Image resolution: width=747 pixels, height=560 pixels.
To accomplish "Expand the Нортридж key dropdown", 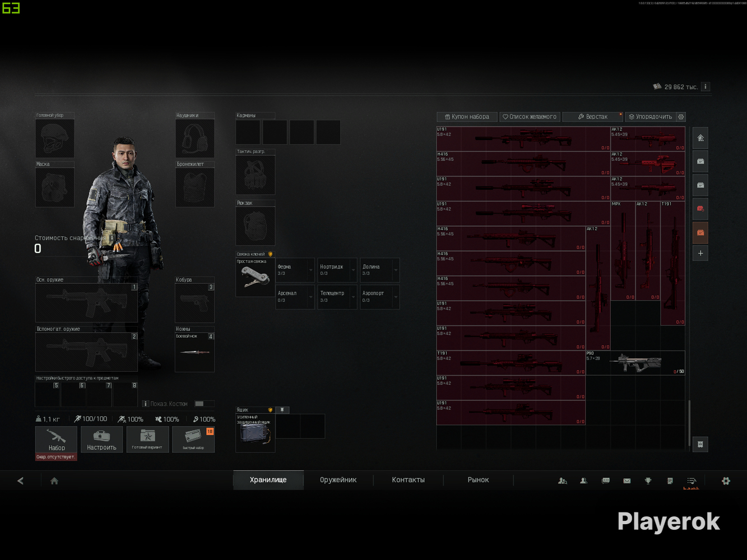I will click(353, 270).
